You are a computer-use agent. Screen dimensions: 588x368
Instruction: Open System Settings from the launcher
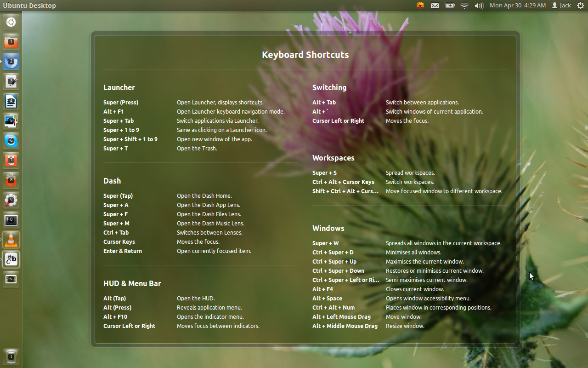pyautogui.click(x=11, y=200)
